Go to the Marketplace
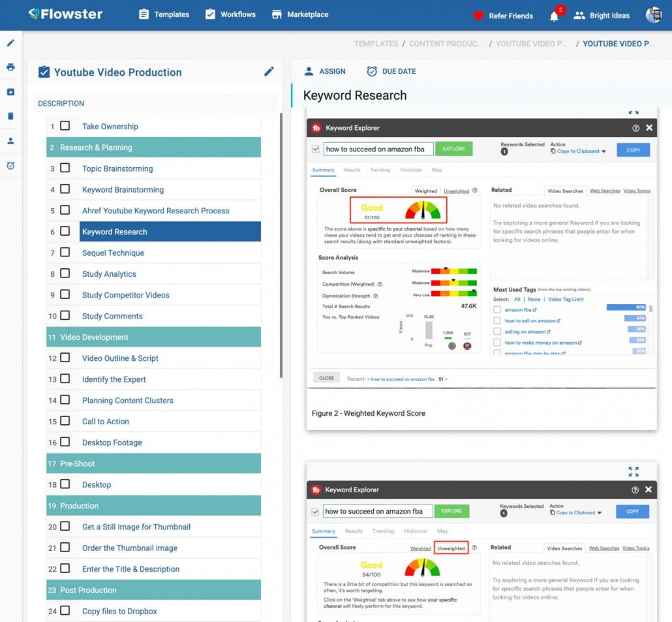Viewport: 672px width, 622px height. (x=300, y=14)
